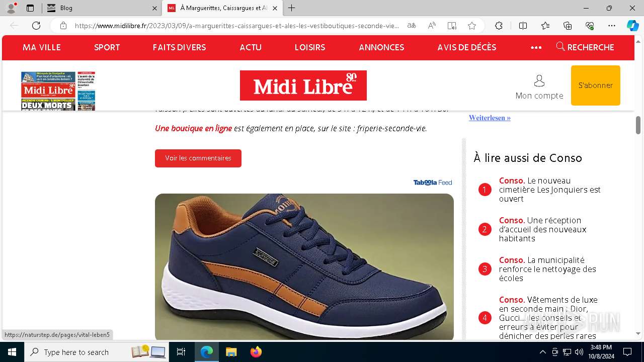Open Mon compte account page
The width and height of the screenshot is (644, 362).
tap(539, 87)
